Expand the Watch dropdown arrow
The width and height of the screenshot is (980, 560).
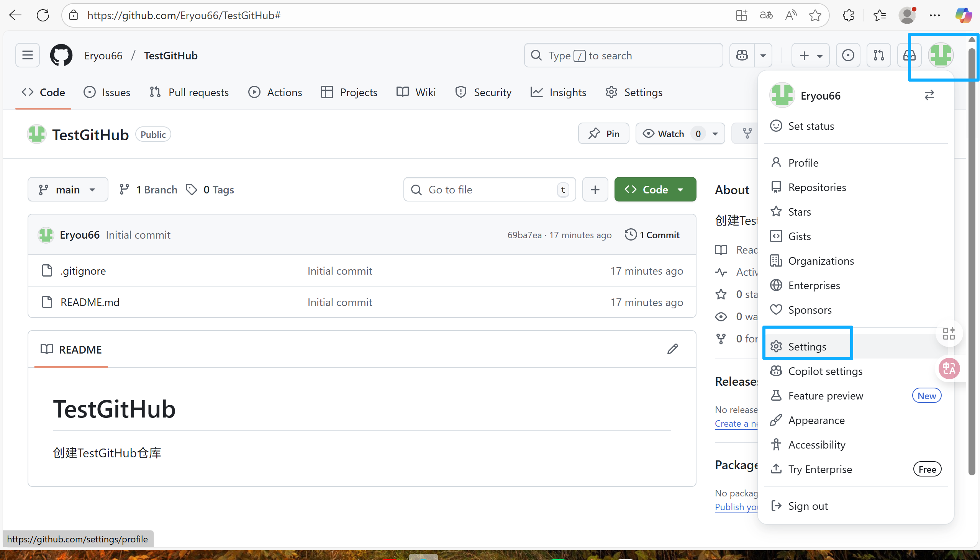(715, 134)
